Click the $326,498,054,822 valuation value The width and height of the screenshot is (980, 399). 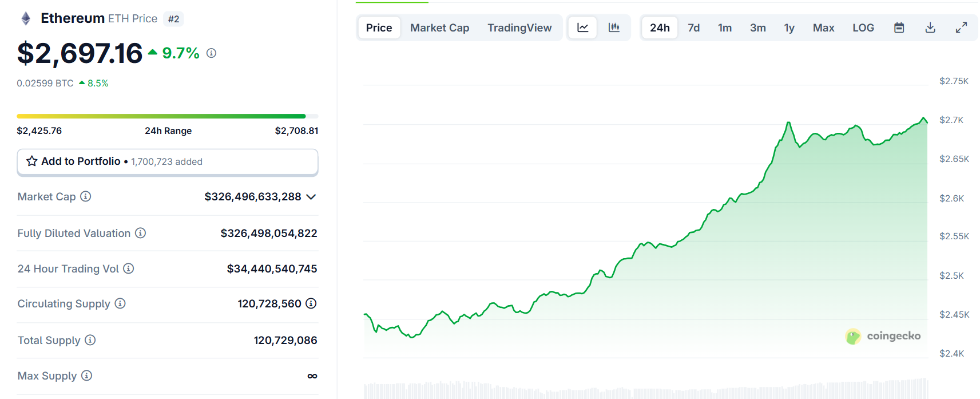tap(269, 233)
